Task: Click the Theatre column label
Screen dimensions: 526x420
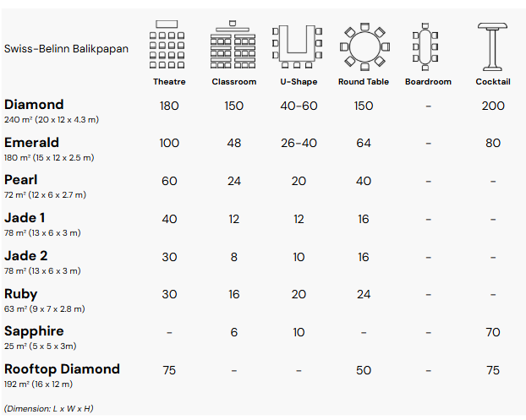Action: pyautogui.click(x=169, y=82)
